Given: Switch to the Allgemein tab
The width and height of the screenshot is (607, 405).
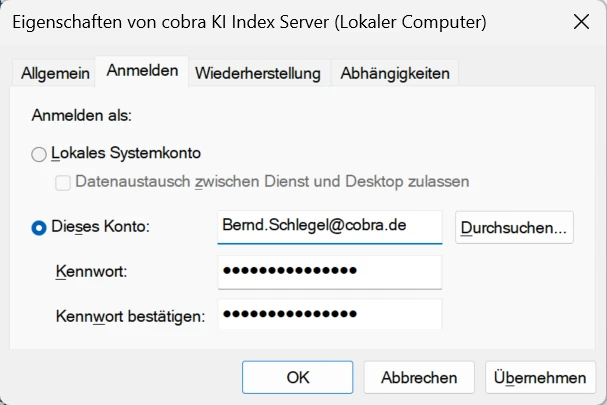Looking at the screenshot, I should 55,73.
